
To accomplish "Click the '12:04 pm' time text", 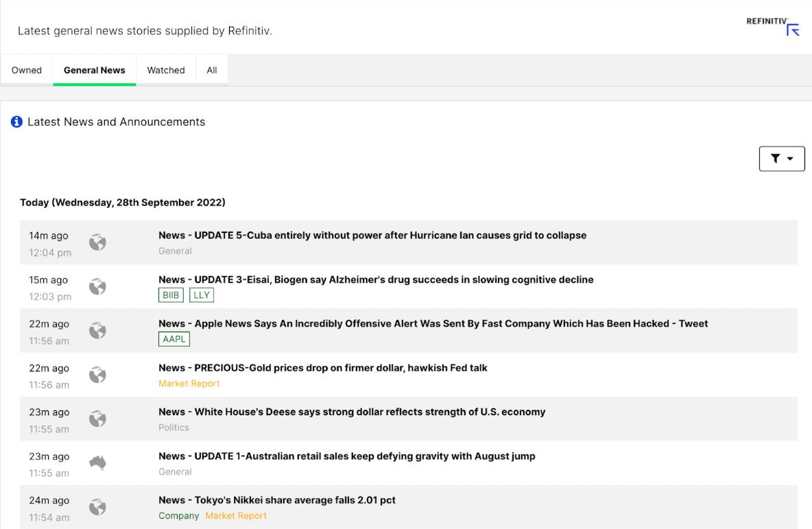I will (x=50, y=253).
